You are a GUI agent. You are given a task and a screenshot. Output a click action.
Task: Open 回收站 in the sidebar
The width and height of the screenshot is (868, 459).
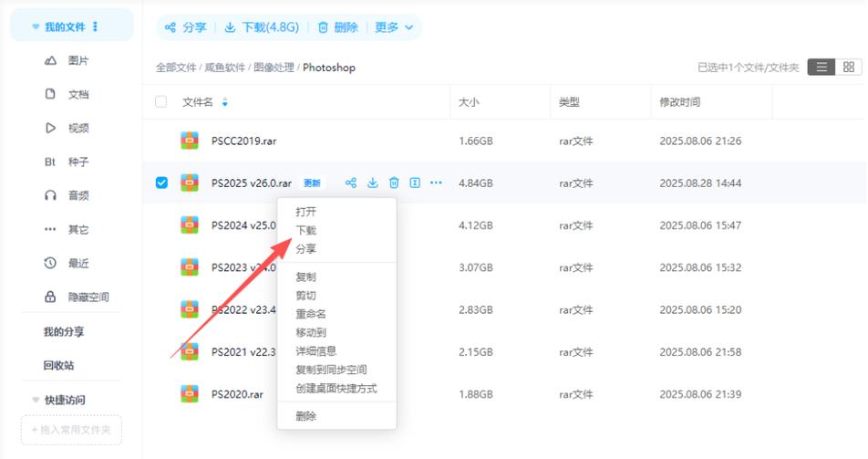tap(58, 365)
